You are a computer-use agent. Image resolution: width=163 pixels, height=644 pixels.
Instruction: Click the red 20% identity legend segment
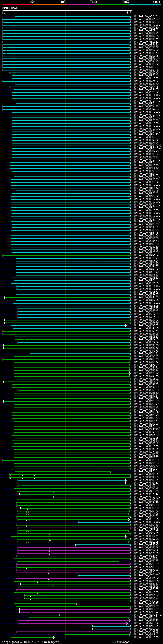(18, 4)
